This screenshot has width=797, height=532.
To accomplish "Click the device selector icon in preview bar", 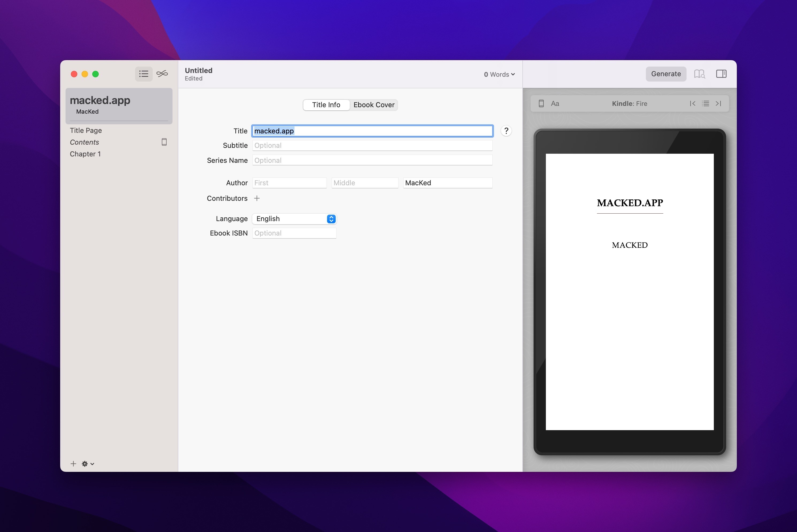I will coord(541,103).
